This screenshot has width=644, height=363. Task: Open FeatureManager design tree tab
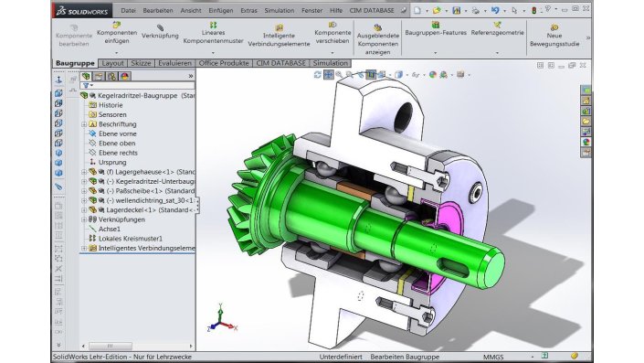tap(86, 76)
